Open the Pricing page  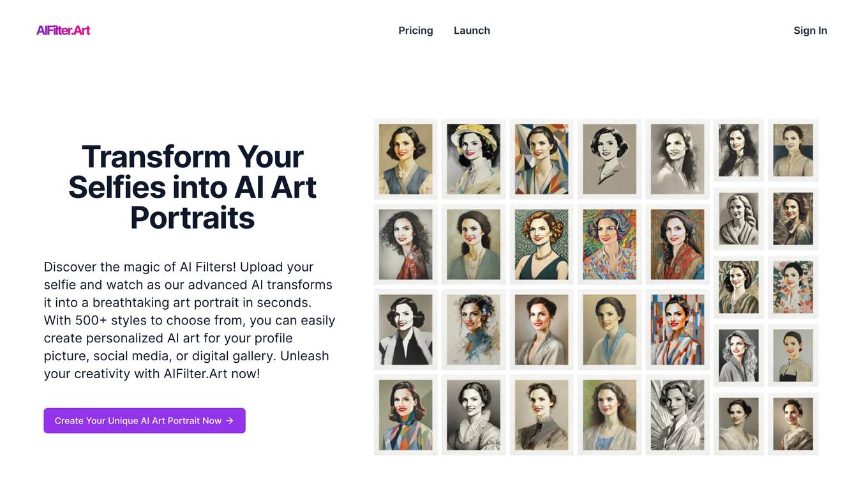(x=415, y=30)
